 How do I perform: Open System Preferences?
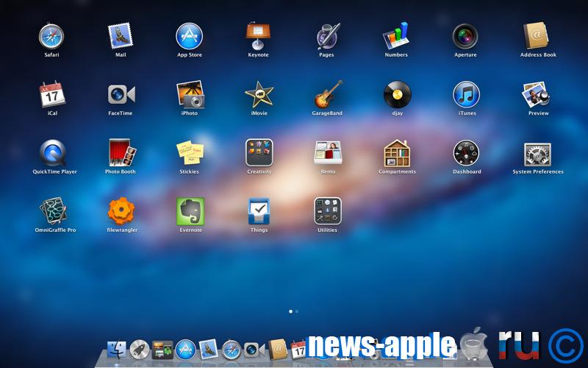537,155
